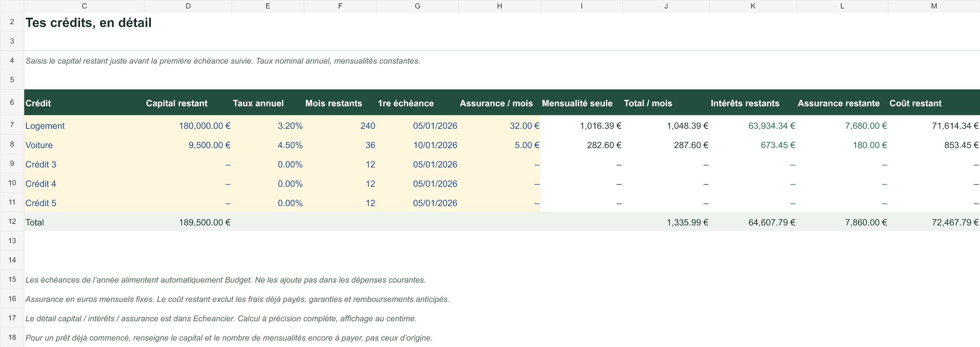Select the note starting 'Saisis le capital restant'

pos(223,61)
